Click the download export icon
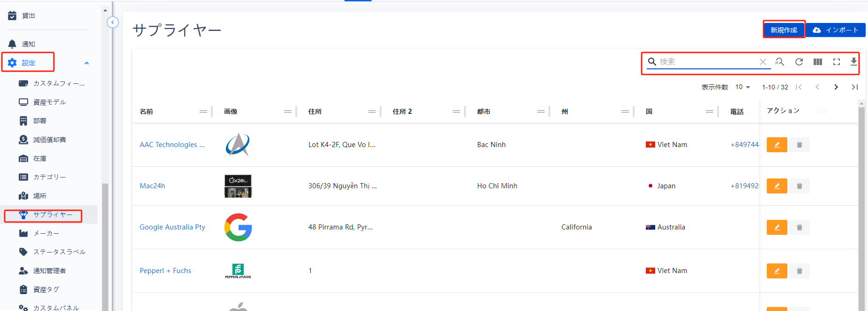The image size is (868, 311). 853,62
